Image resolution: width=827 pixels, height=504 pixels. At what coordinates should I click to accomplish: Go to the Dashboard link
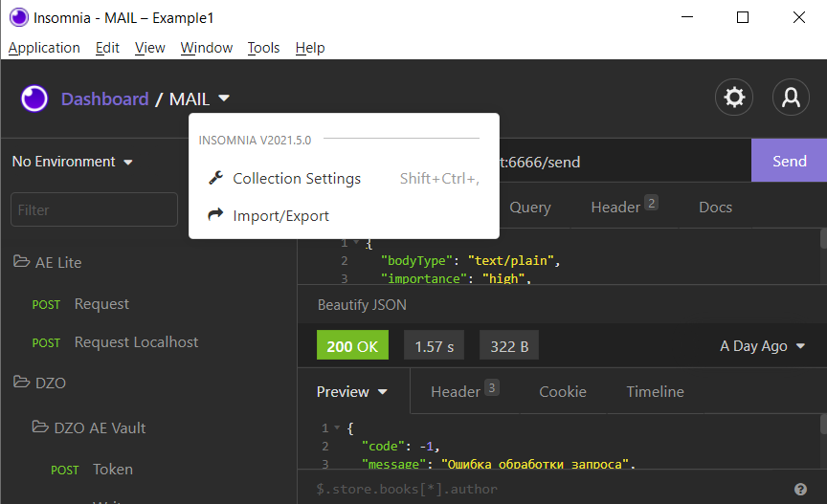point(104,99)
